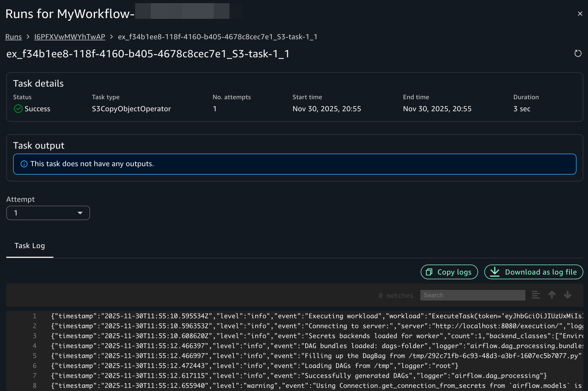Click the info icon in Task output
Screen dimensions: 588x391
click(x=24, y=164)
